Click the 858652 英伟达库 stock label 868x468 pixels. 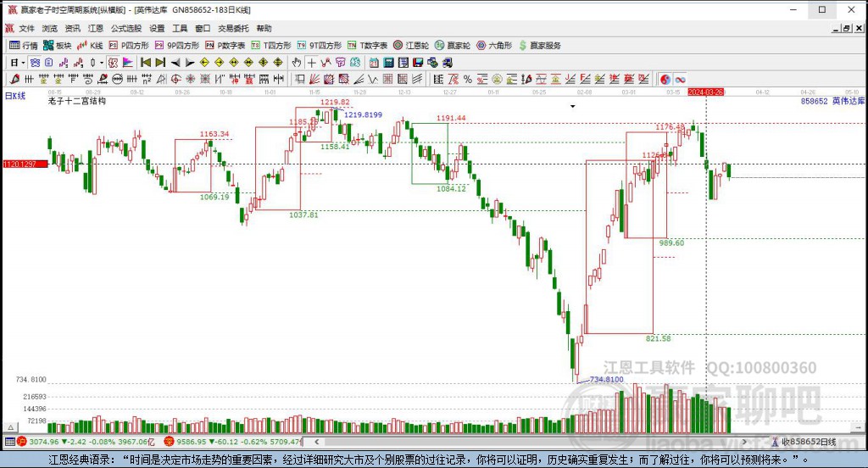click(832, 101)
